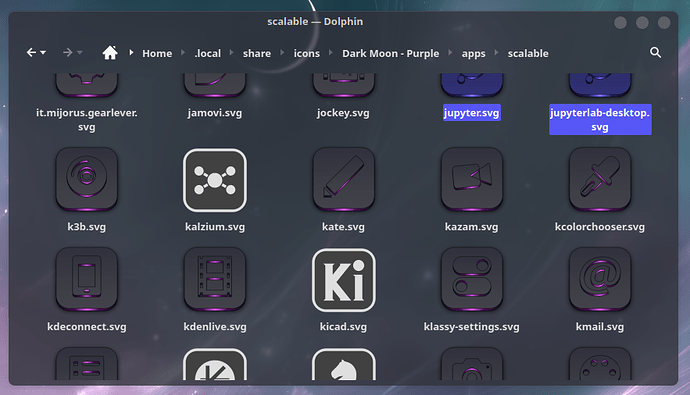Screen dimensions: 690x395
Task: Click the kdenlive.svg file name
Action: point(215,326)
